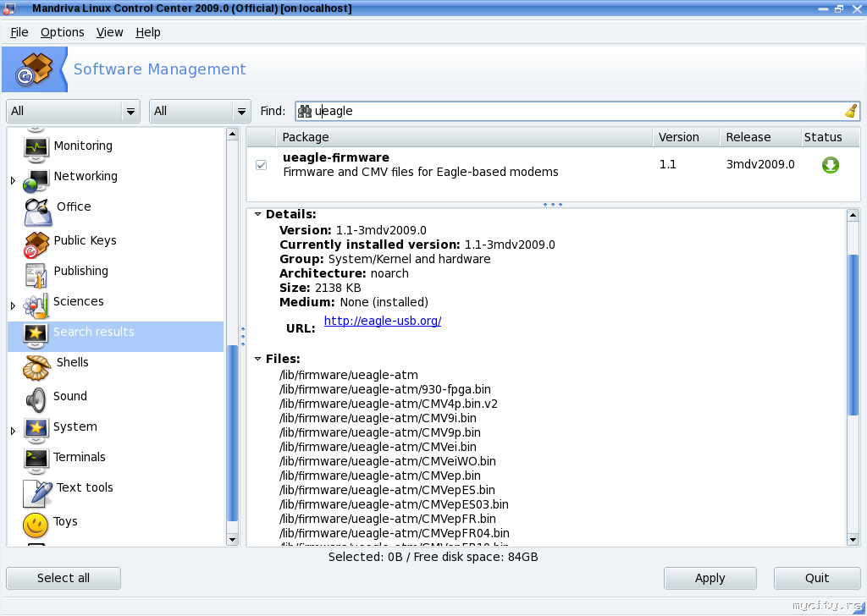867x616 pixels.
Task: Expand the Networking category tree
Action: point(14,181)
